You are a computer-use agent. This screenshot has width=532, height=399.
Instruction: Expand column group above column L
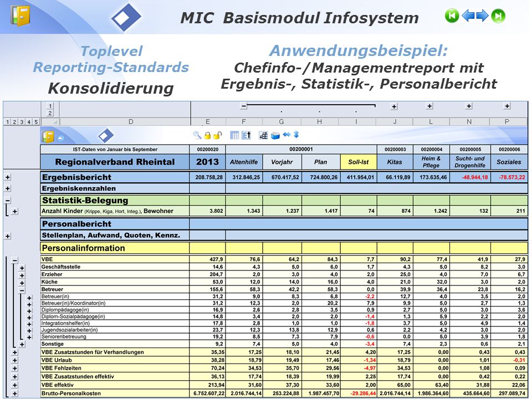(429, 106)
